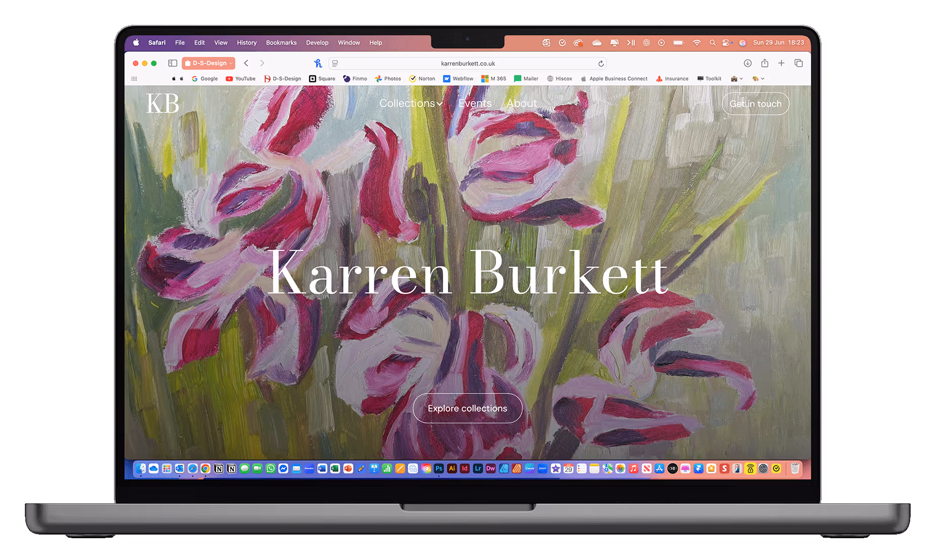Open Siri from the menu bar
This screenshot has width=933, height=560.
[742, 43]
